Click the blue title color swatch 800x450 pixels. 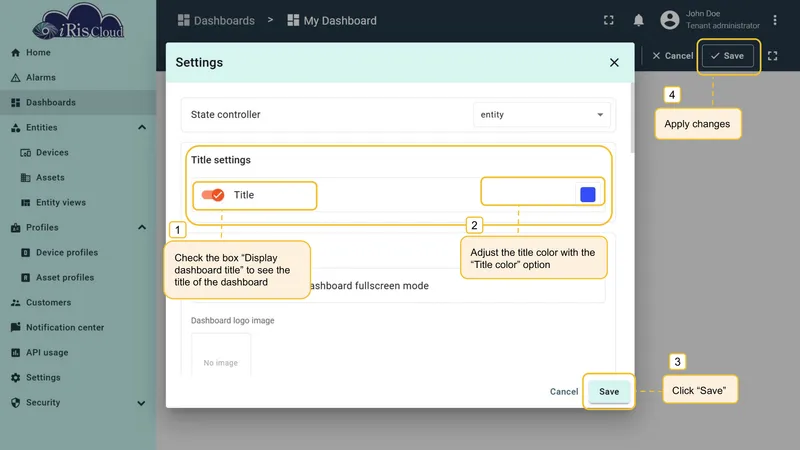point(588,194)
